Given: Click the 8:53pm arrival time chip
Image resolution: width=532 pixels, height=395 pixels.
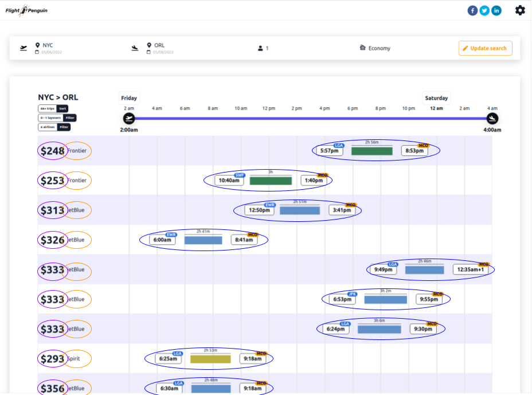Looking at the screenshot, I should coord(414,151).
